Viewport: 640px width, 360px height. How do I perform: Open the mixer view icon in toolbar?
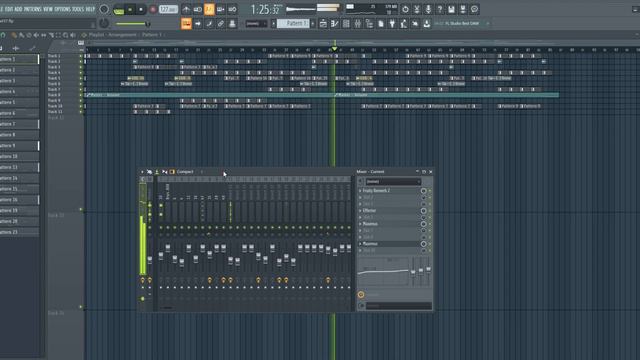pos(358,24)
